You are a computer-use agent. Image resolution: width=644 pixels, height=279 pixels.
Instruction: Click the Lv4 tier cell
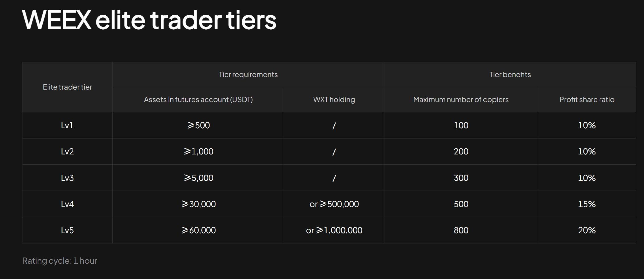67,204
